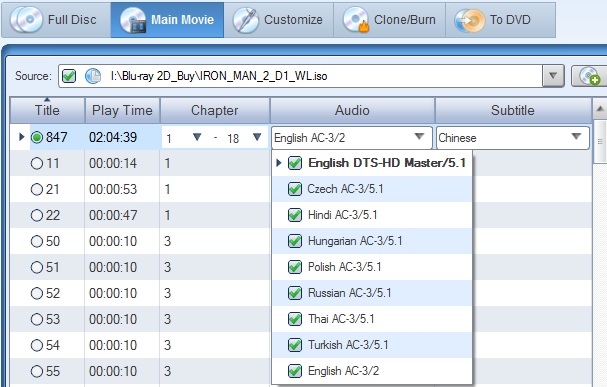607x387 pixels.
Task: Switch to the To DVD tab
Action: [x=501, y=20]
